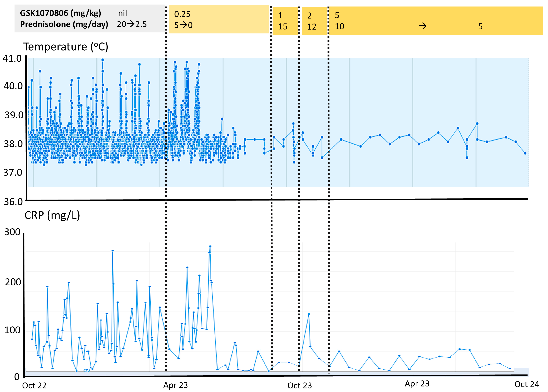Screen dimensions: 548x392
Task: Click the highest CRP peak data point
Action: 210,246
